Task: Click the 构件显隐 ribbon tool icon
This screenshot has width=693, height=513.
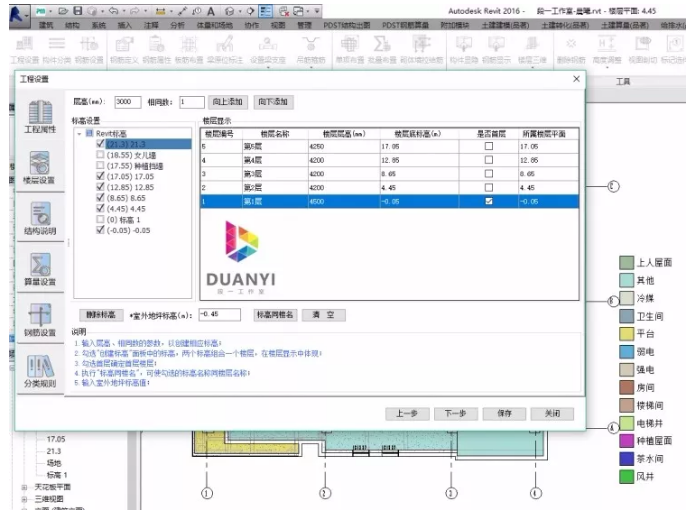Action: [464, 44]
